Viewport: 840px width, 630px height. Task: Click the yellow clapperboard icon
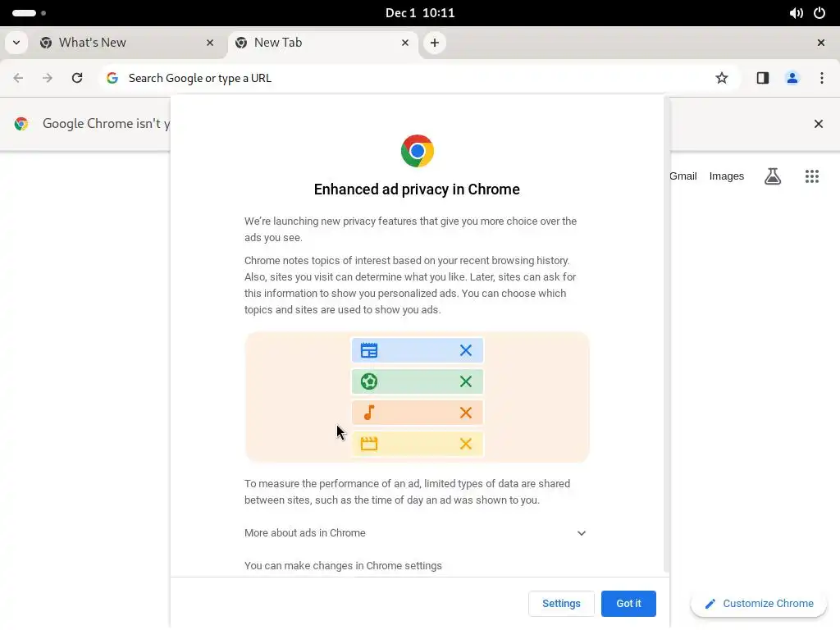pyautogui.click(x=369, y=444)
